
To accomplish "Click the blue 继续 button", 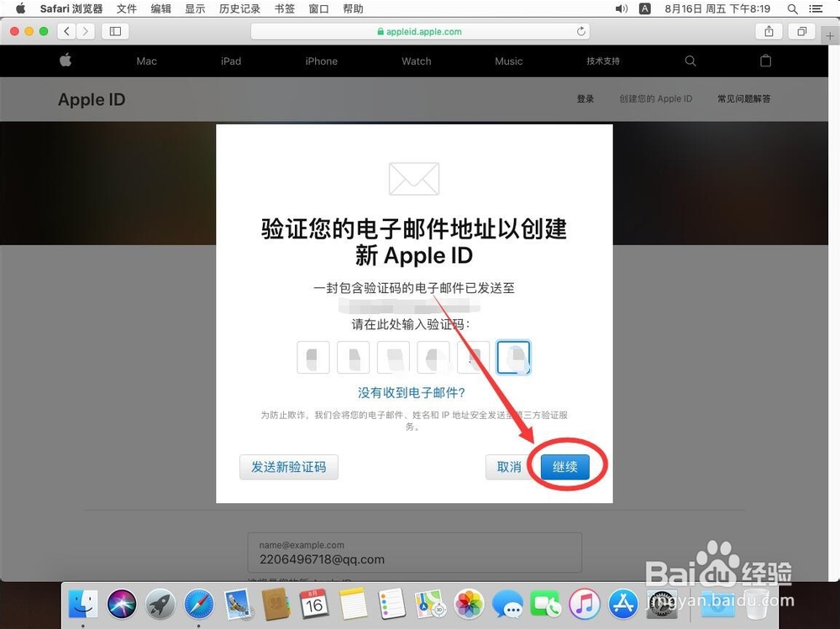I will [564, 467].
